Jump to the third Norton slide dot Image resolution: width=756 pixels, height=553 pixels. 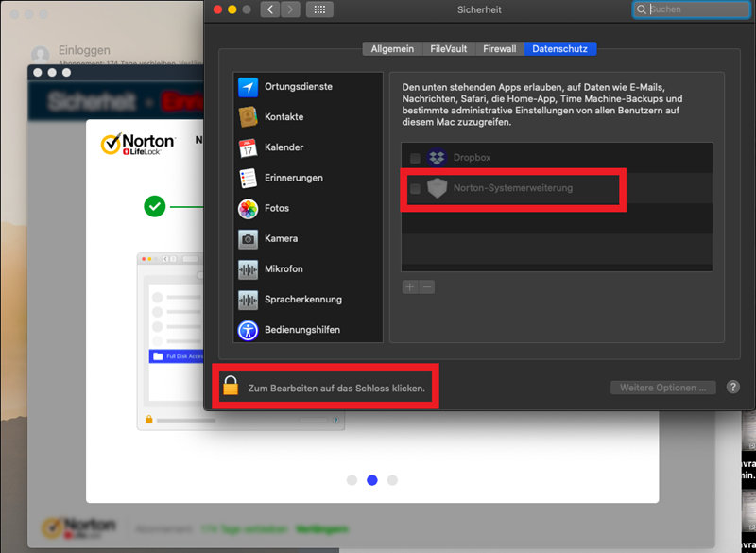point(392,480)
